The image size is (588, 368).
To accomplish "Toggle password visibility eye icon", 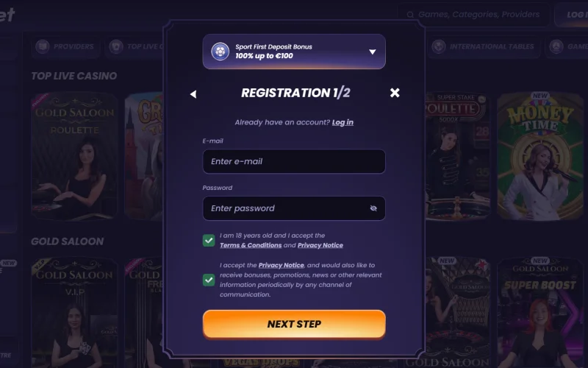I will [x=373, y=208].
